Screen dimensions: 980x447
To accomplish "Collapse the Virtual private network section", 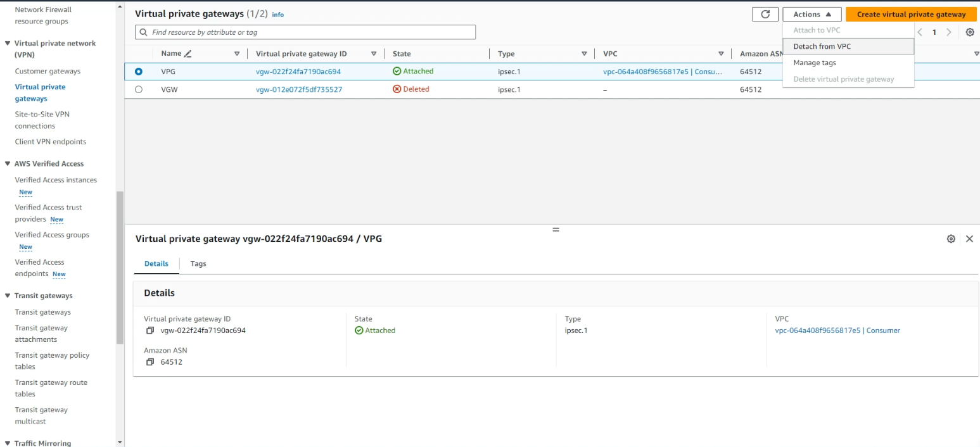I will pos(8,44).
